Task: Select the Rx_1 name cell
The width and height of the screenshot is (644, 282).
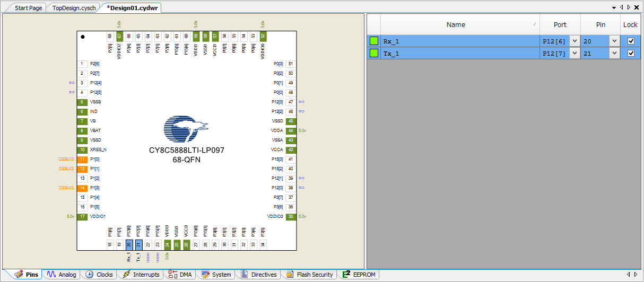Action: point(460,41)
